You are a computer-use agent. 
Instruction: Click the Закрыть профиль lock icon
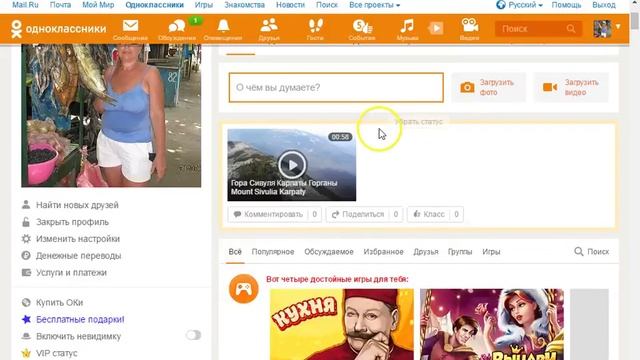[26, 222]
